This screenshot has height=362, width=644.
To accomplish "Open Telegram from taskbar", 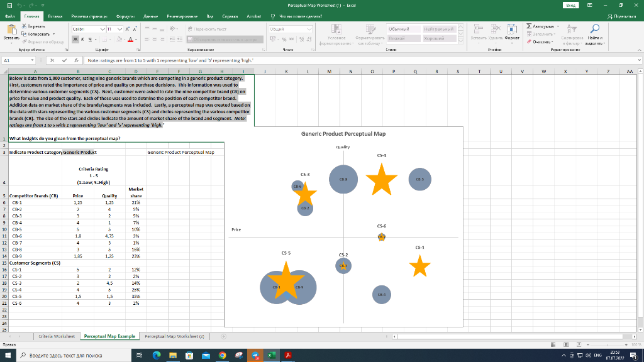I will [255, 356].
